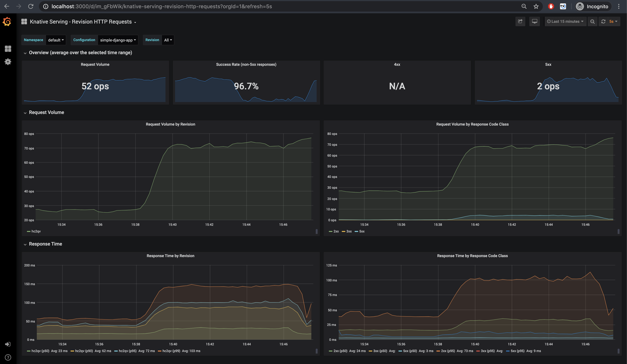Cycle view mode with monitor icon

tap(534, 22)
